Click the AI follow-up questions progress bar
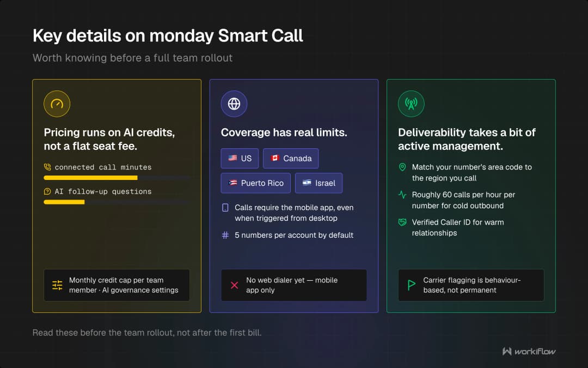 click(117, 202)
